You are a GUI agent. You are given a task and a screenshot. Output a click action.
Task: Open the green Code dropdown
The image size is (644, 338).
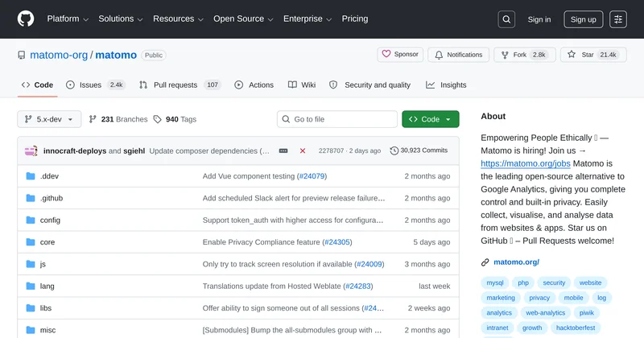pyautogui.click(x=431, y=119)
